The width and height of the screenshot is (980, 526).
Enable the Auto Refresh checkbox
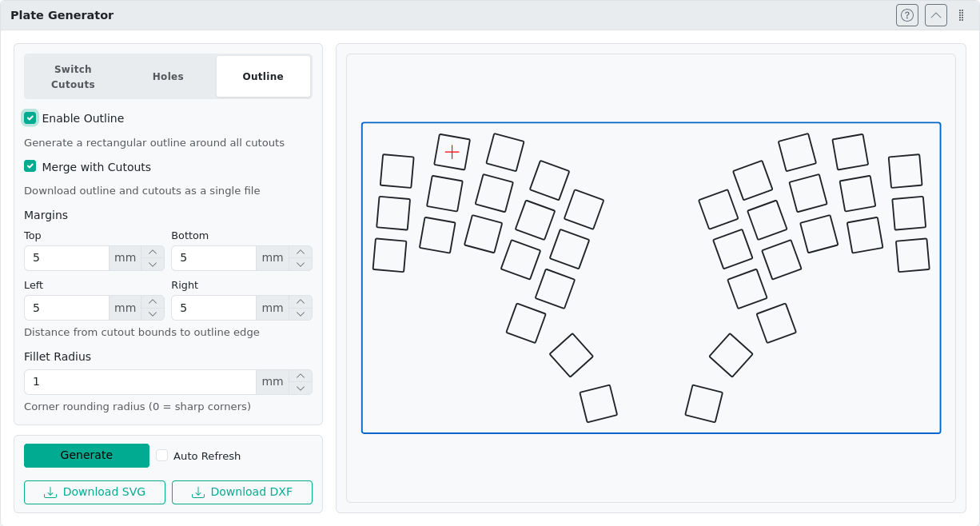point(162,456)
